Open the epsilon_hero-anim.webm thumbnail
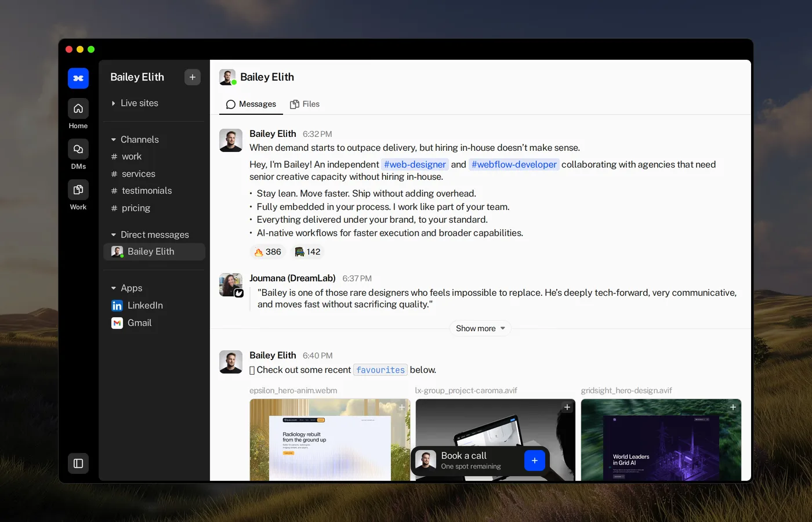 pyautogui.click(x=329, y=440)
